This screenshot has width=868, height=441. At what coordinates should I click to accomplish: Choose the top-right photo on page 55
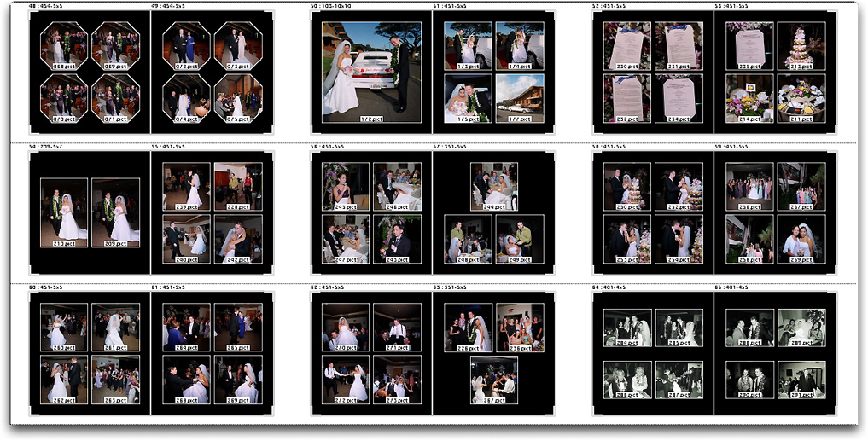238,186
